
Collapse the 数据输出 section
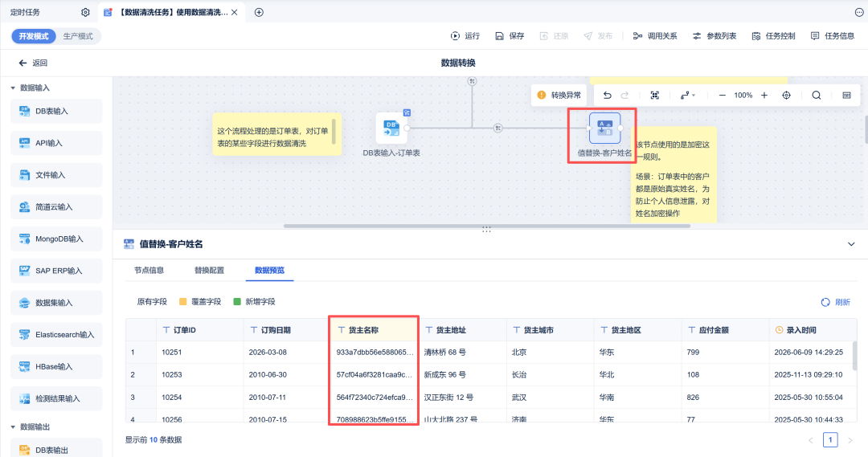click(13, 427)
